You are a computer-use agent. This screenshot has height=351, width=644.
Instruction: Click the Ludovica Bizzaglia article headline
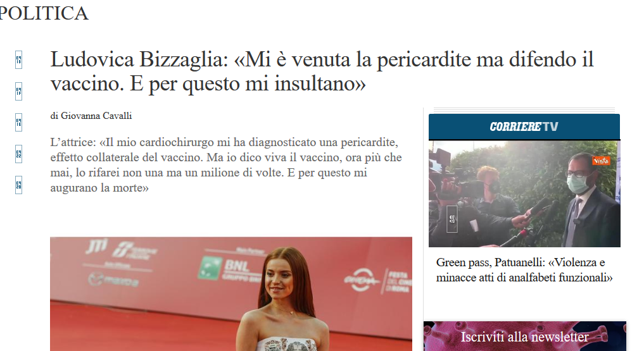coord(322,71)
